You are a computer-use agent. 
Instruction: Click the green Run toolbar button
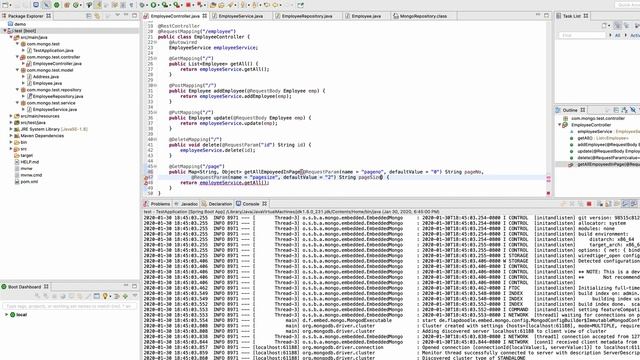pyautogui.click(x=153, y=5)
